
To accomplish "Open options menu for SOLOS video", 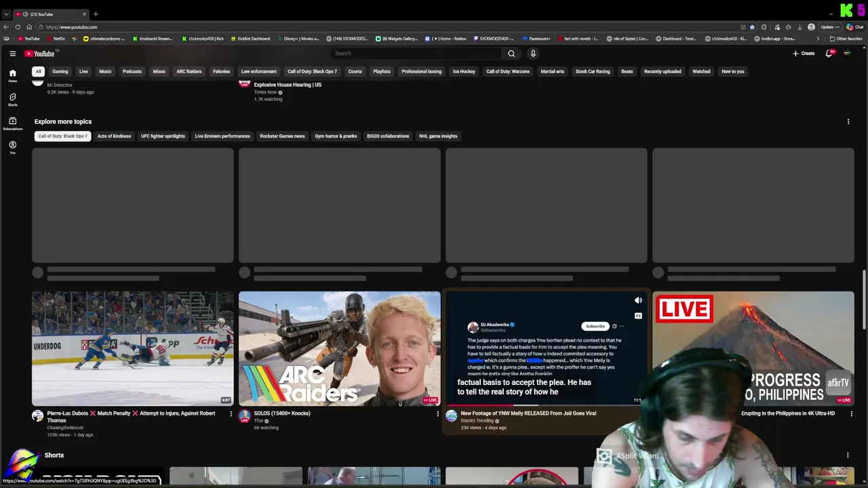I will coord(437,414).
